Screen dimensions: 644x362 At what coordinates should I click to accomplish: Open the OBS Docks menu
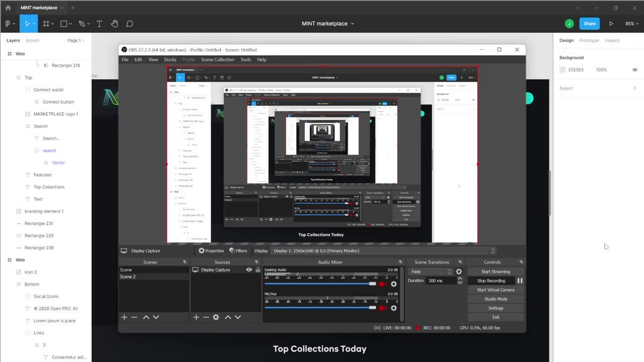pos(170,60)
